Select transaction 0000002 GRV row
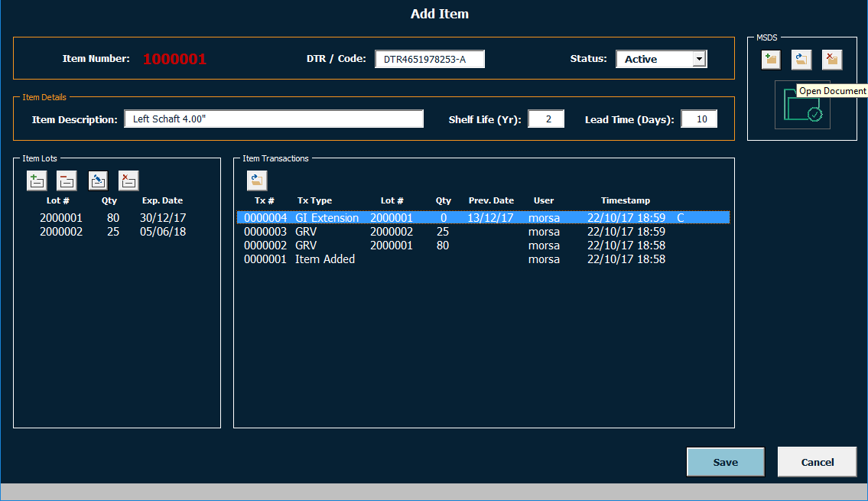868x501 pixels. pos(483,246)
